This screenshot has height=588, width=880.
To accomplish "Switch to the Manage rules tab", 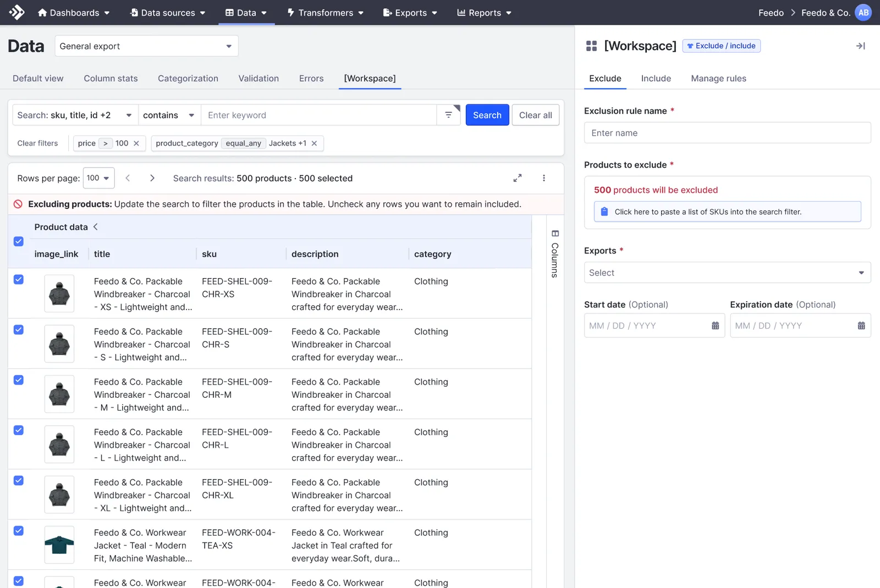I will [718, 79].
